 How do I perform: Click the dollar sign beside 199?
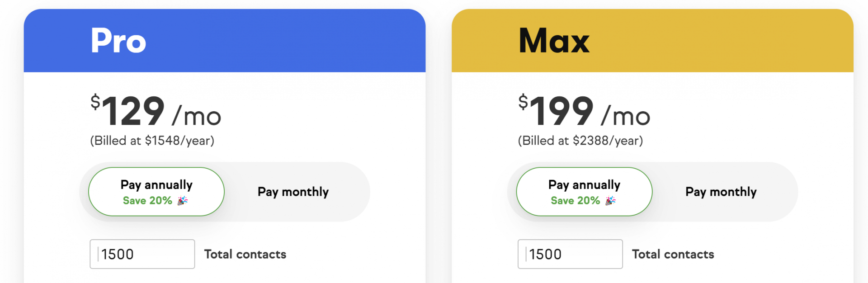pos(523,102)
